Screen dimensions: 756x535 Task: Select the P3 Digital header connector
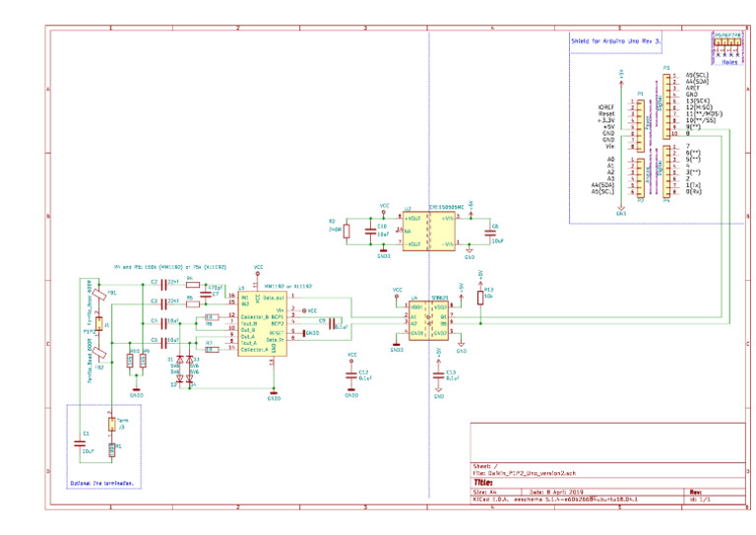click(x=666, y=106)
